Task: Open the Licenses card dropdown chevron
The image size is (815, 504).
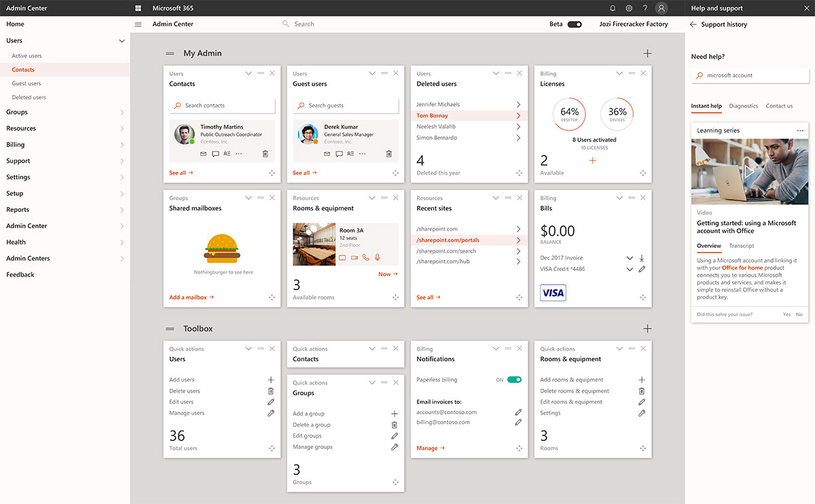Action: point(619,73)
